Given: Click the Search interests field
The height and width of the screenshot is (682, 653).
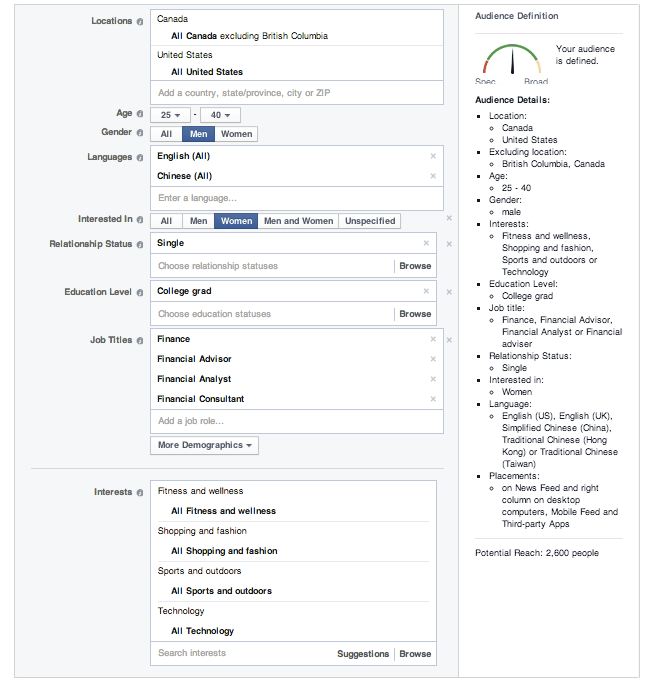Looking at the screenshot, I should (244, 653).
